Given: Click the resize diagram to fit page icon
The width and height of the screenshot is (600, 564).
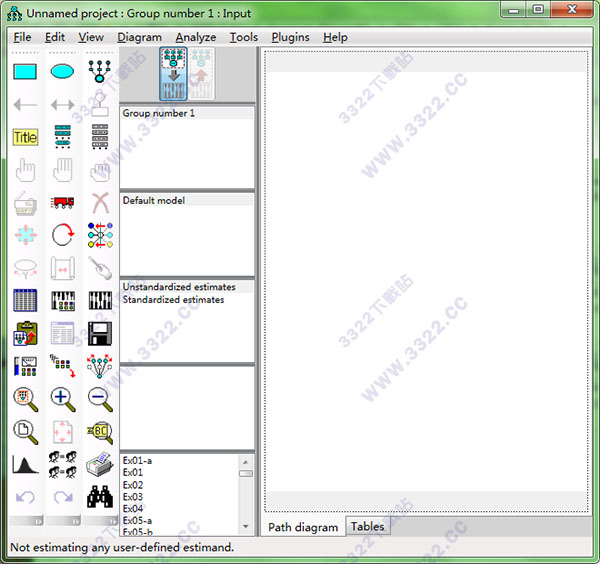Looking at the screenshot, I should tap(62, 432).
